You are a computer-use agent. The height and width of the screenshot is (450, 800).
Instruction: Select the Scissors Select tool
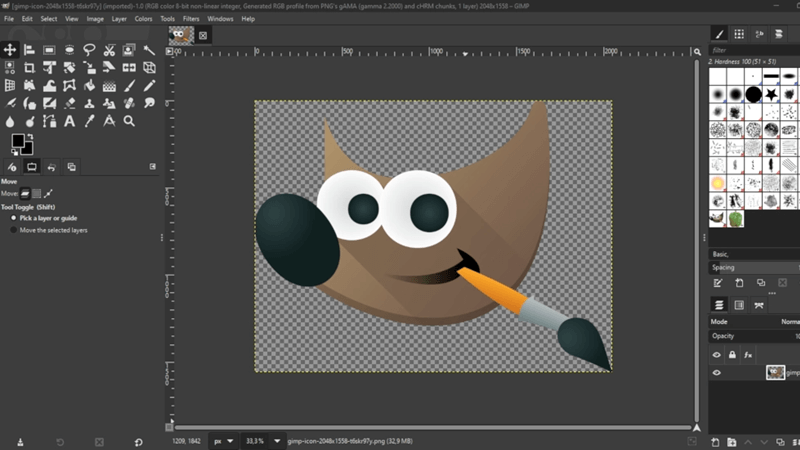point(109,49)
